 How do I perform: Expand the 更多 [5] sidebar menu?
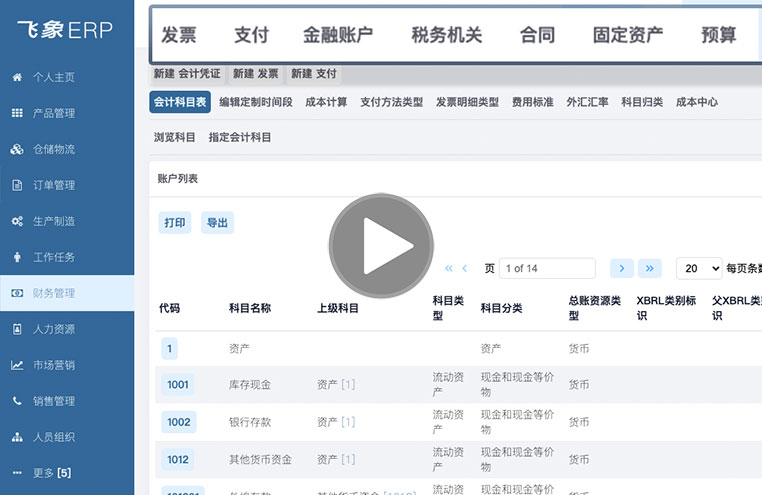tap(52, 472)
